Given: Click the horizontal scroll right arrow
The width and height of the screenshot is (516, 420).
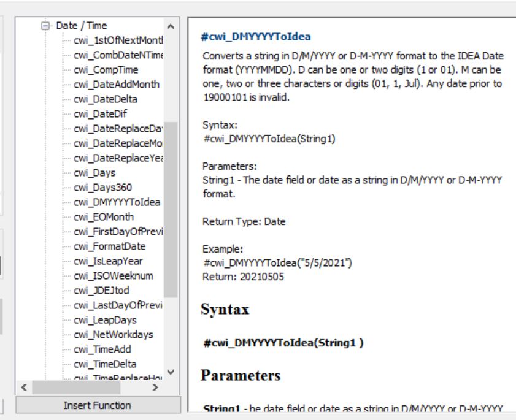Looking at the screenshot, I should [x=155, y=388].
